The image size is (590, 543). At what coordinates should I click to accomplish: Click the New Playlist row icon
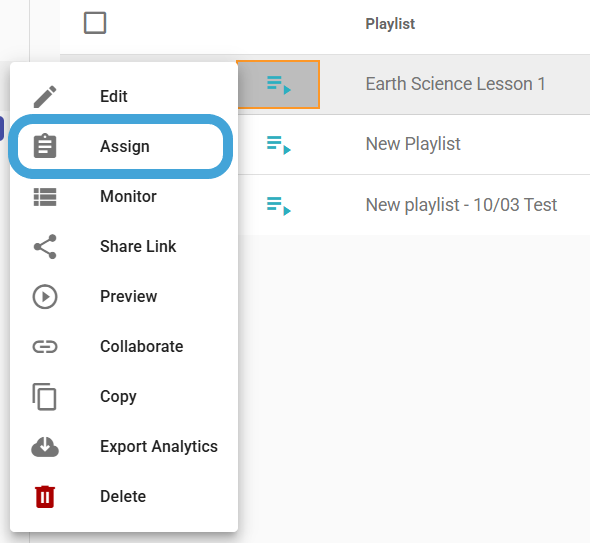278,145
